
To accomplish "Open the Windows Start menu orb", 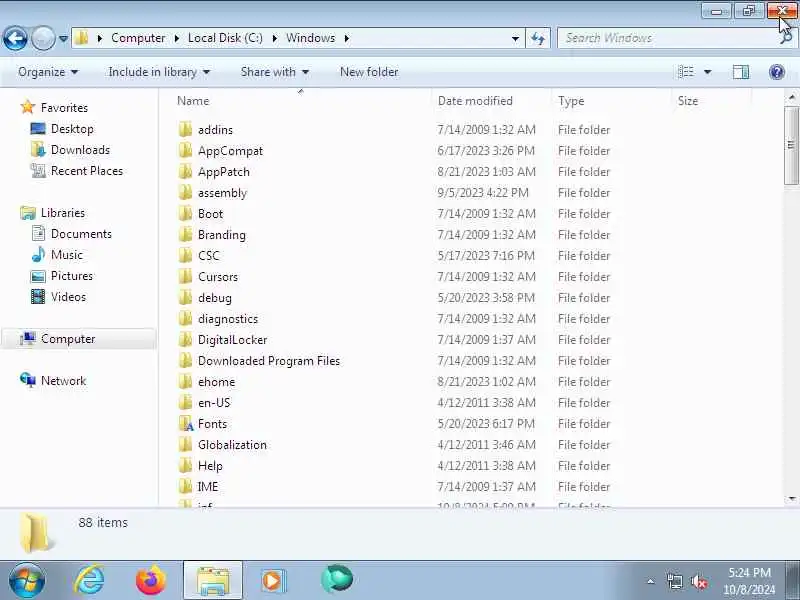I will 27,580.
